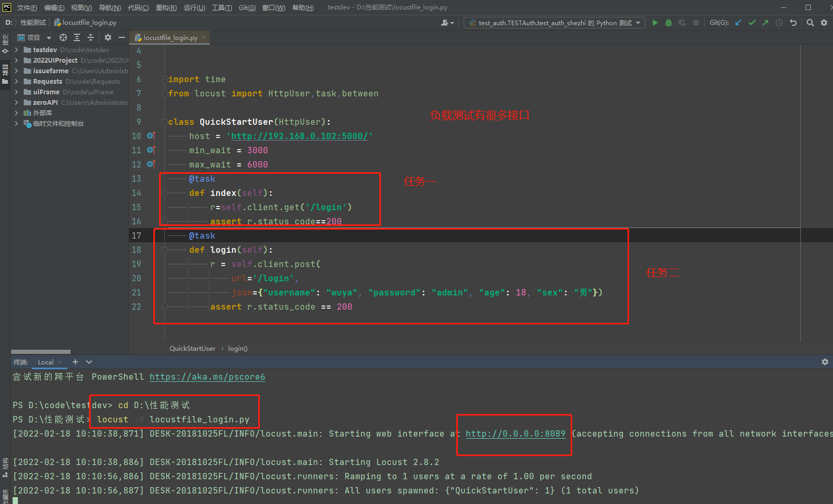Expand the uiFrame folder

tap(16, 92)
